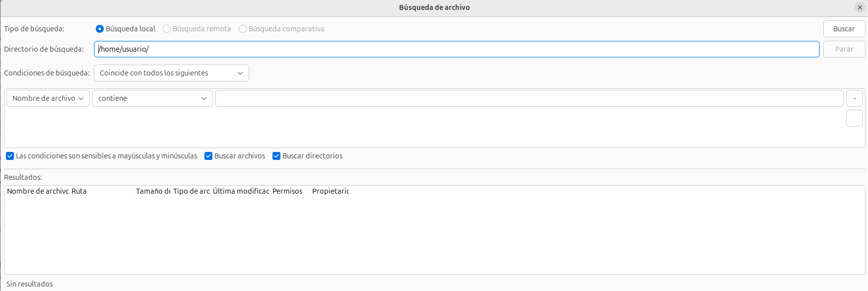The width and height of the screenshot is (868, 291).
Task: Expand the Nombre de archivo condition dropdown
Action: [x=48, y=98]
